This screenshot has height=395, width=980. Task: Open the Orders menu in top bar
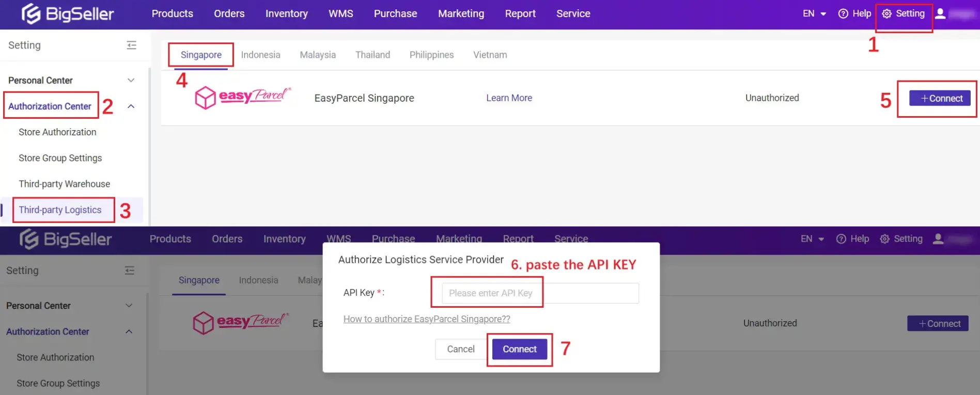point(229,14)
